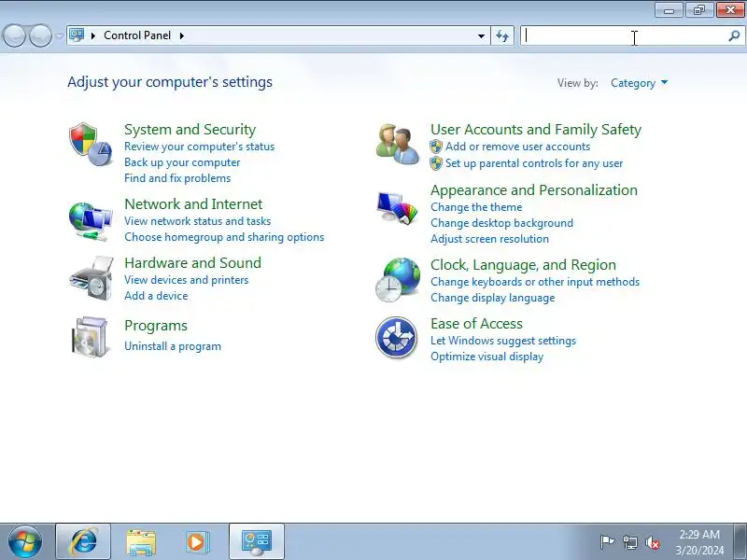Viewport: 747px width, 560px height.
Task: Click the Forward navigation button
Action: tap(40, 35)
